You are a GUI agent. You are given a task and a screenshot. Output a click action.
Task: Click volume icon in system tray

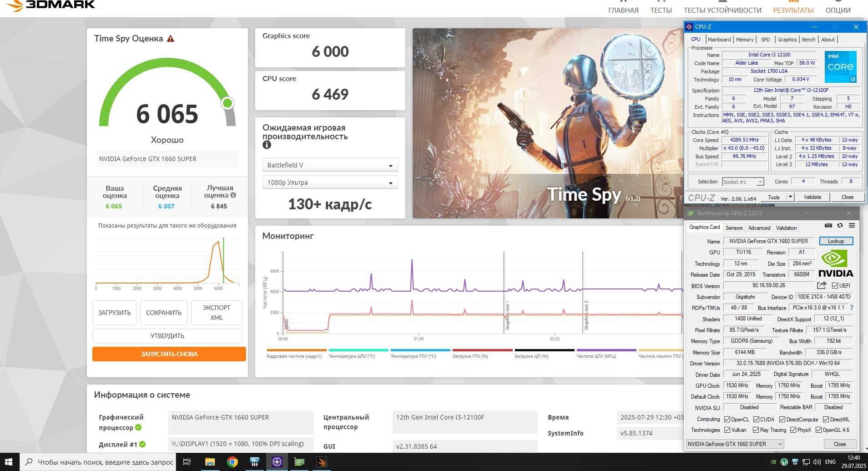pyautogui.click(x=817, y=462)
